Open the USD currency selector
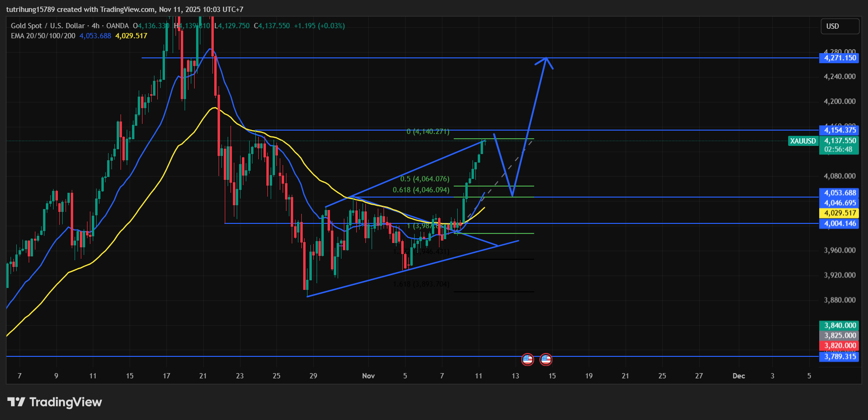Screen dimensions: 868x420 (x=839, y=26)
